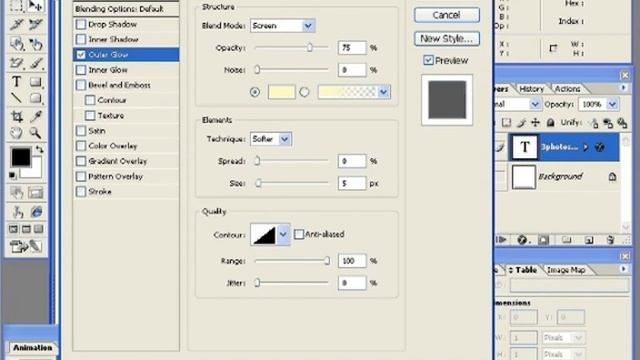Click the Cancel button

click(447, 15)
